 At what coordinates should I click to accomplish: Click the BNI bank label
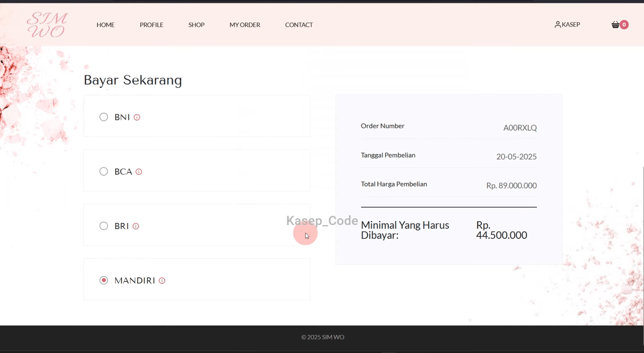click(122, 117)
